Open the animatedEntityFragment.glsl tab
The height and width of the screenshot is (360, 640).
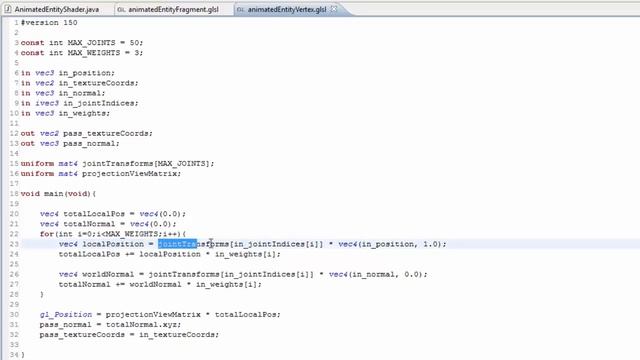tap(173, 9)
